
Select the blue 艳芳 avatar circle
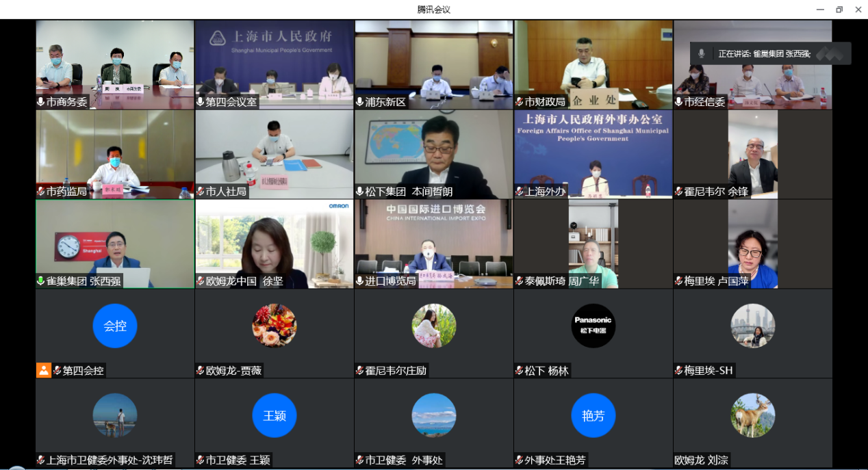[x=593, y=415]
